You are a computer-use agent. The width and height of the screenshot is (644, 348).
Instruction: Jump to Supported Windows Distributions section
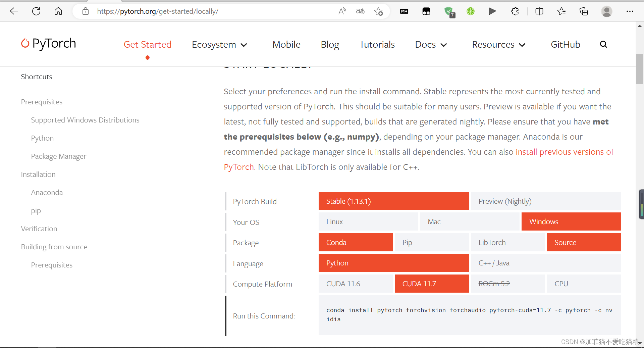(x=85, y=120)
